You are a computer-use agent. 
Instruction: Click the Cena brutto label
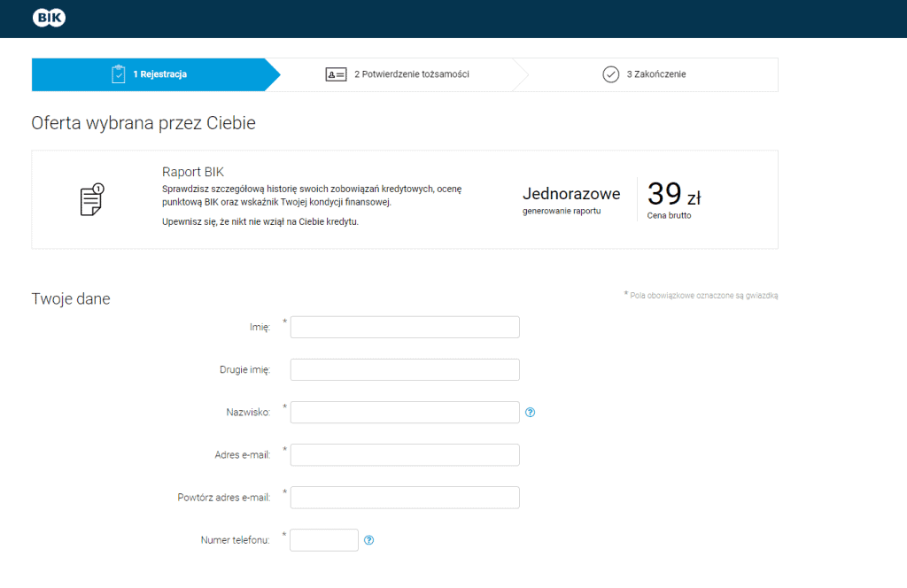coord(669,215)
